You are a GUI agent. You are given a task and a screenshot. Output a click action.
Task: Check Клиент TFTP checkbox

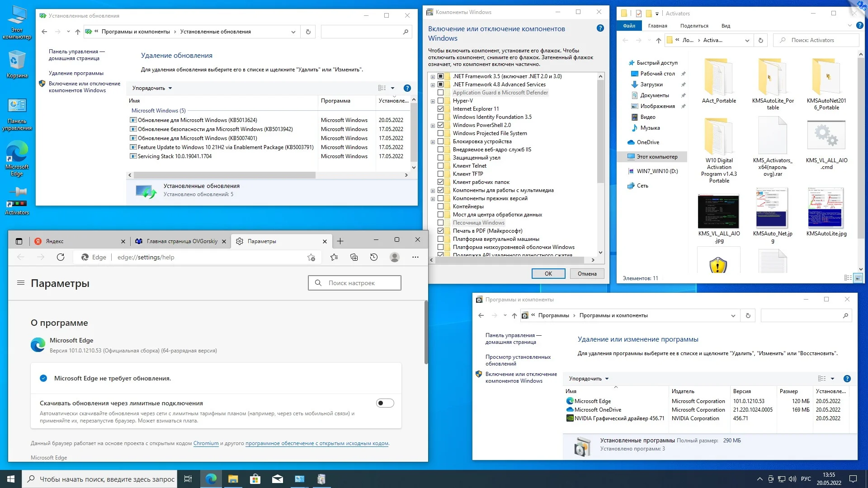[x=440, y=174]
